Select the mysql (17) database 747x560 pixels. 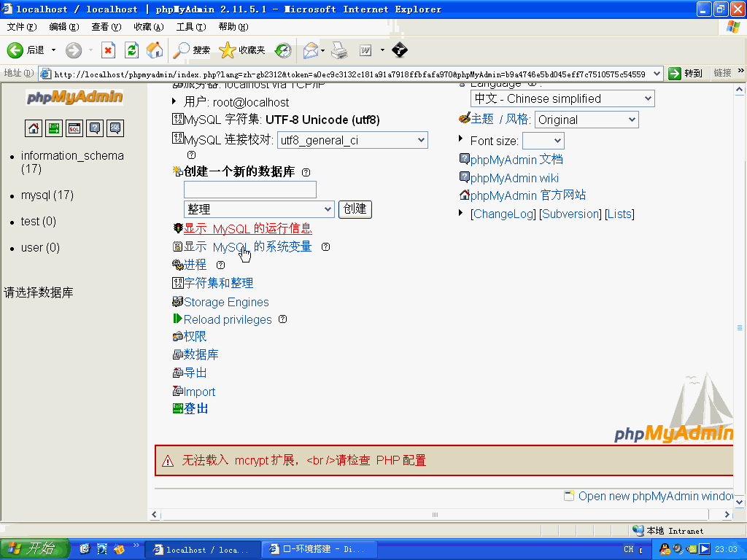(x=47, y=195)
